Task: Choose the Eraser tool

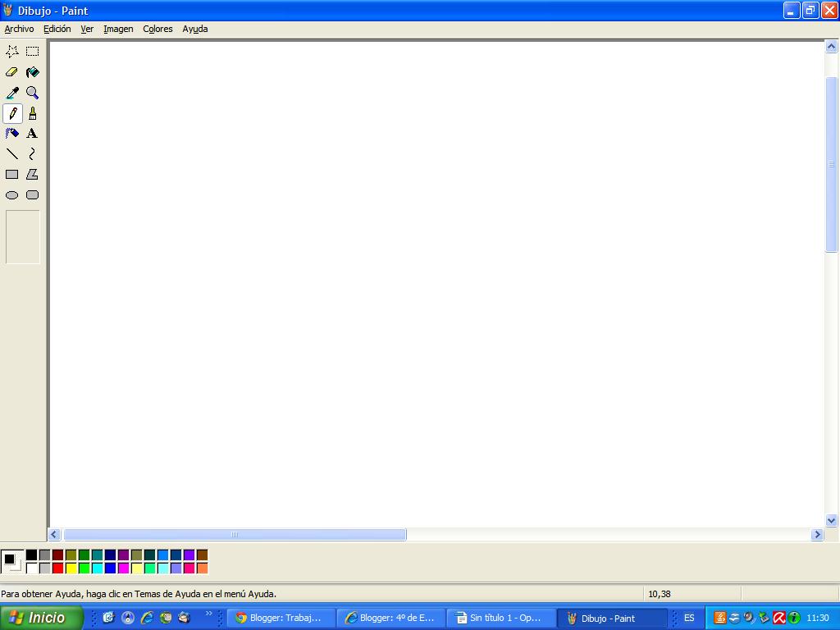Action: tap(11, 72)
